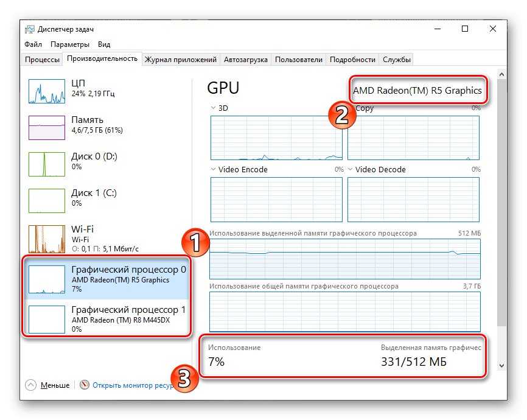Click the Resource Monitor icon
This screenshot has width=527, height=420.
click(85, 385)
